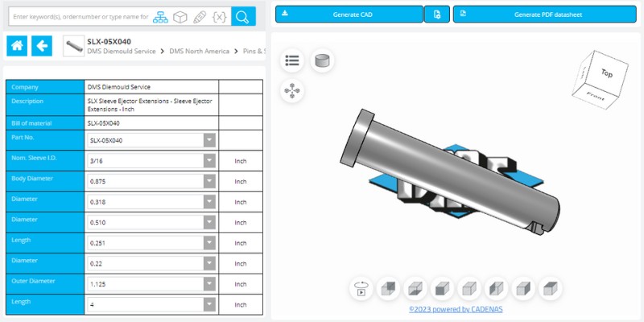
Task: Click SLX Sleeve Ejector Extensions description text
Action: tap(150, 105)
